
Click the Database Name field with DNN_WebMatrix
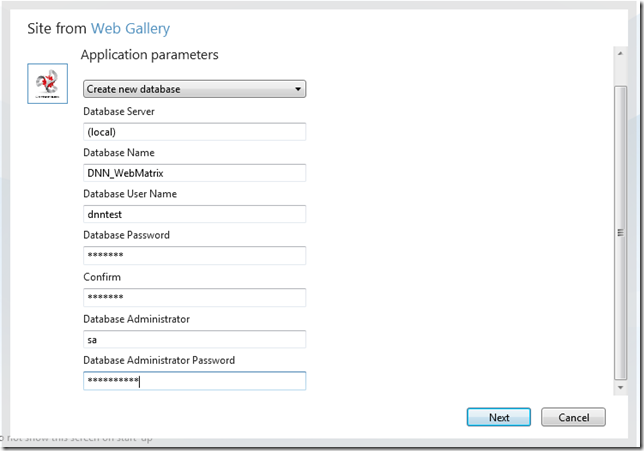(x=194, y=173)
